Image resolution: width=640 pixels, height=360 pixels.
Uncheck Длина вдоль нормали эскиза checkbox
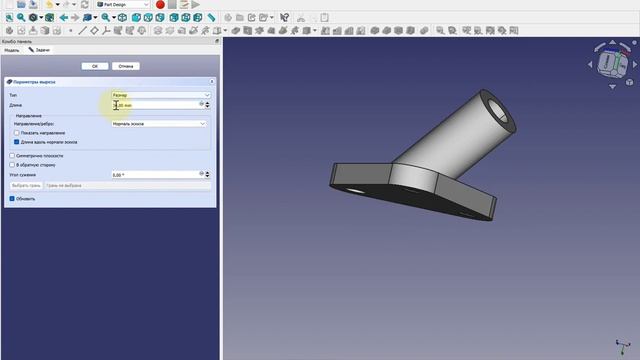(17, 142)
